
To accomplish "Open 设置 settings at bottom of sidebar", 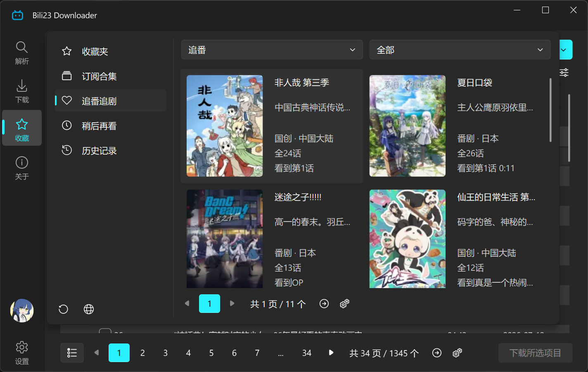I will [22, 353].
